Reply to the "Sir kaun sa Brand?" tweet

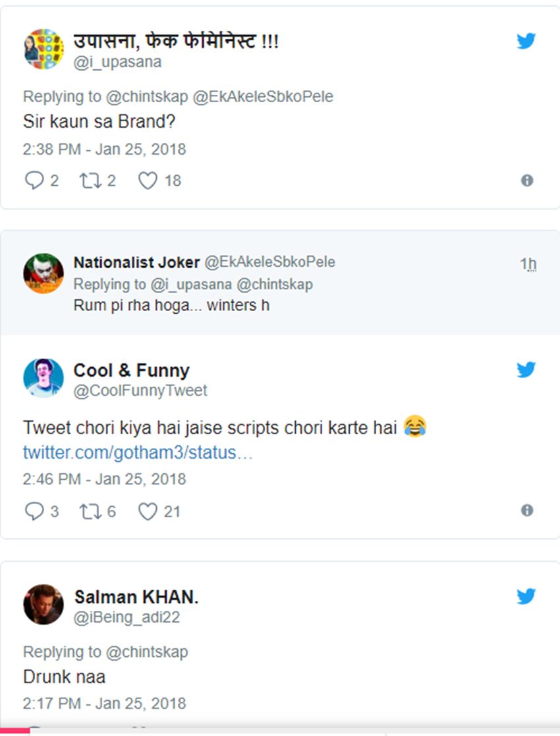[x=34, y=181]
